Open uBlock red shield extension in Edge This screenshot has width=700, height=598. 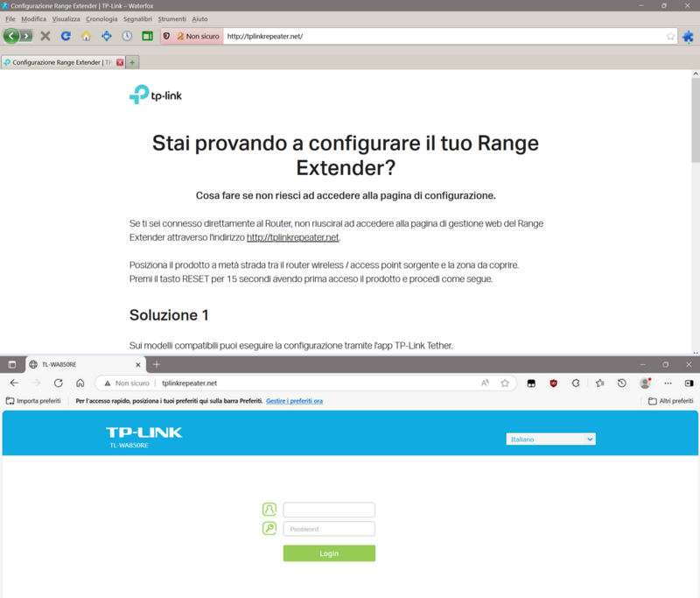(x=554, y=383)
